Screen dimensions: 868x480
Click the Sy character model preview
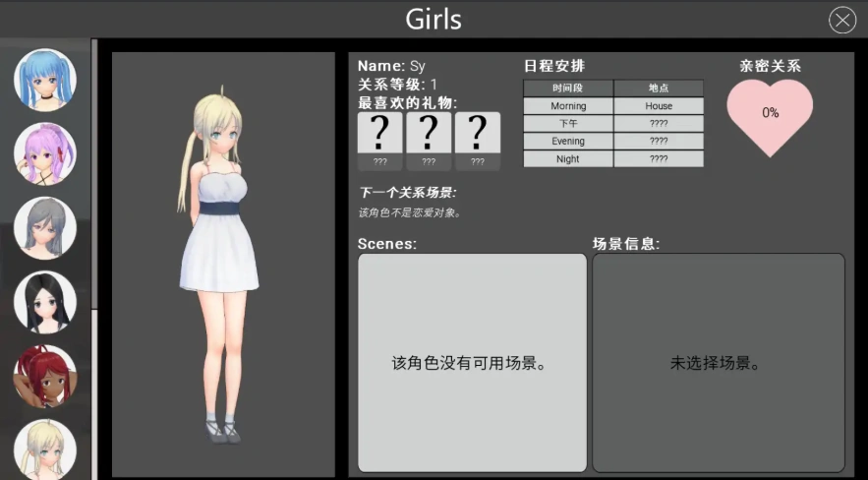click(x=223, y=266)
